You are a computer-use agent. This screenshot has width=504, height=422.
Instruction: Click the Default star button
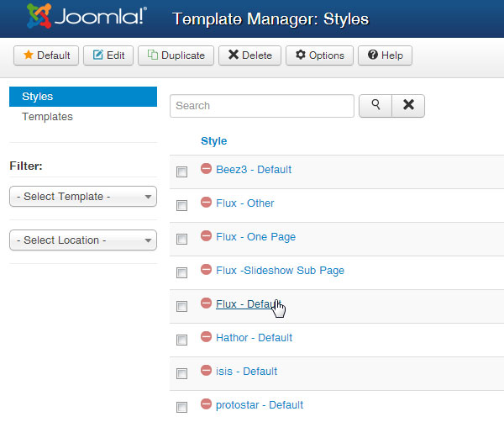tap(46, 55)
